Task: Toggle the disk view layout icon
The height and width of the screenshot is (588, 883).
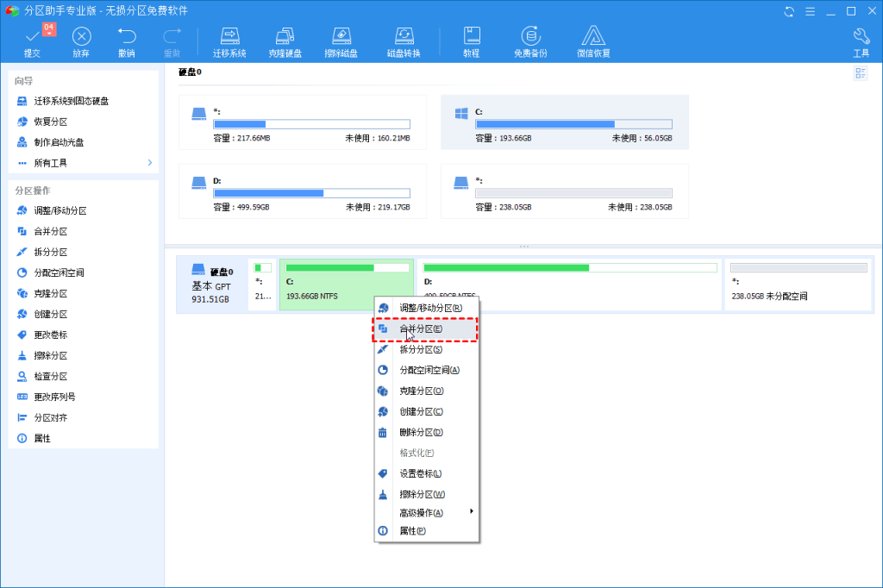Action: [860, 73]
